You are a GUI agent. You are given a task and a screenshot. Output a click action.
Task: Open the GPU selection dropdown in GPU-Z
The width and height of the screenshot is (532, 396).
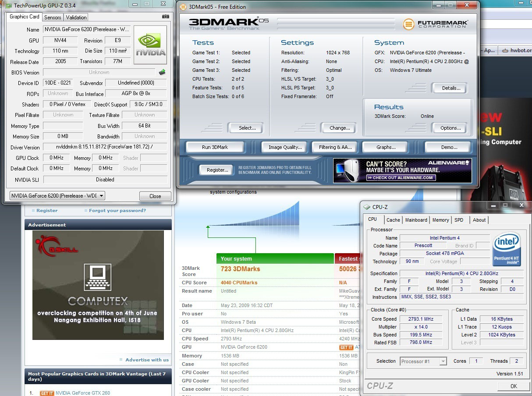point(57,196)
